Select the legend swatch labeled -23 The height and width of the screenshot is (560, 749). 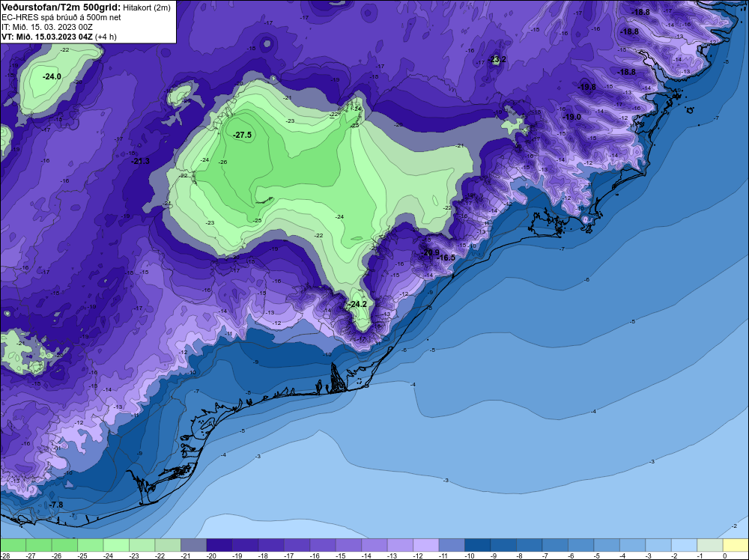(x=142, y=545)
